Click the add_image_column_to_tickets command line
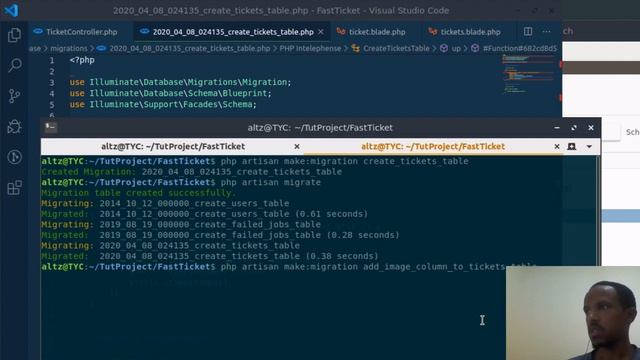640x360 pixels. [289, 267]
